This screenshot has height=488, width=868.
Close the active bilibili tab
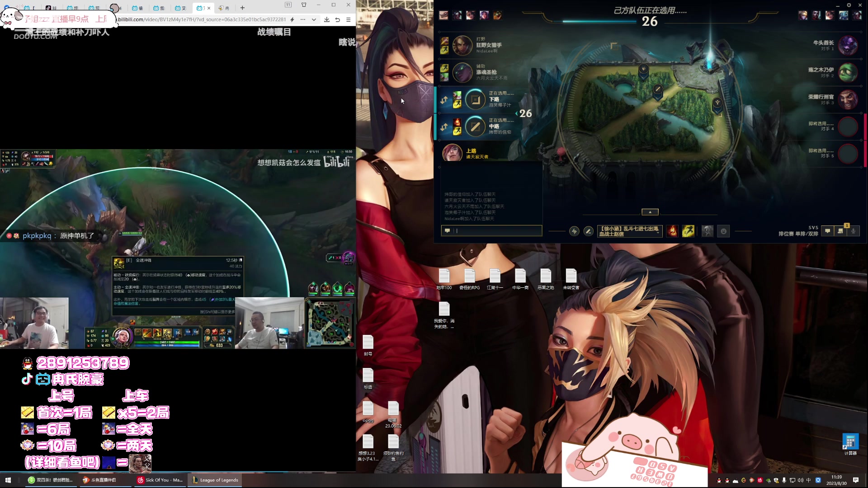(209, 8)
